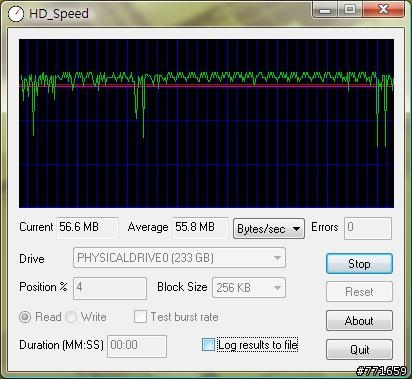Click the Position % label
The height and width of the screenshot is (379, 412).
pos(43,287)
